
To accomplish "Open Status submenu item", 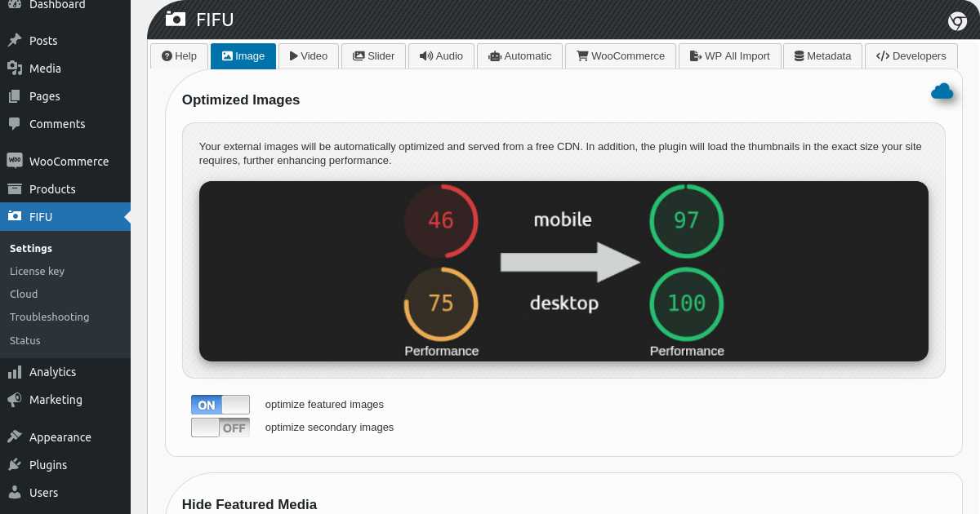I will tap(25, 340).
